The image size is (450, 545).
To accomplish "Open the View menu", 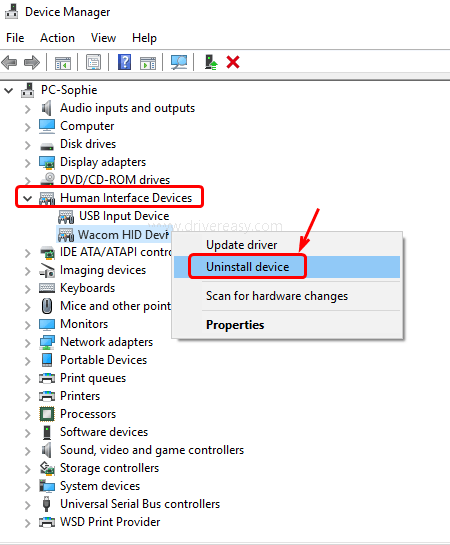I will (103, 38).
